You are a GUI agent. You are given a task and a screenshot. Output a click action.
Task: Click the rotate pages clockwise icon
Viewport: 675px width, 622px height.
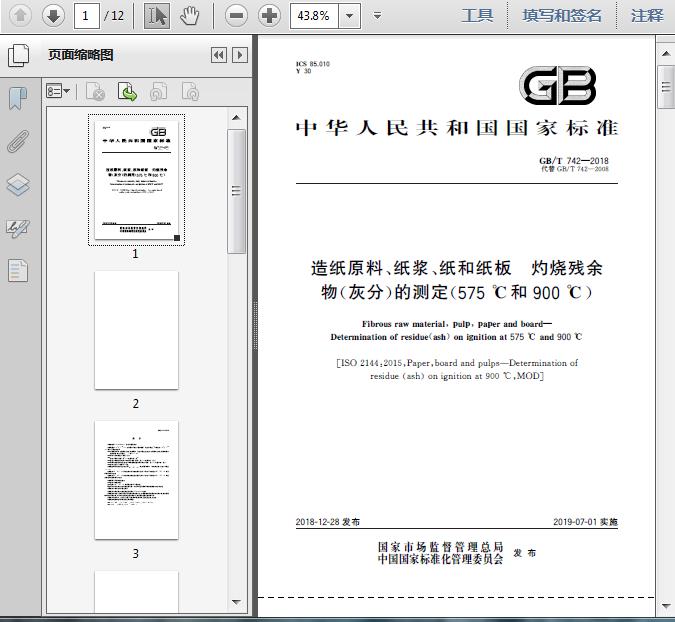(x=190, y=91)
